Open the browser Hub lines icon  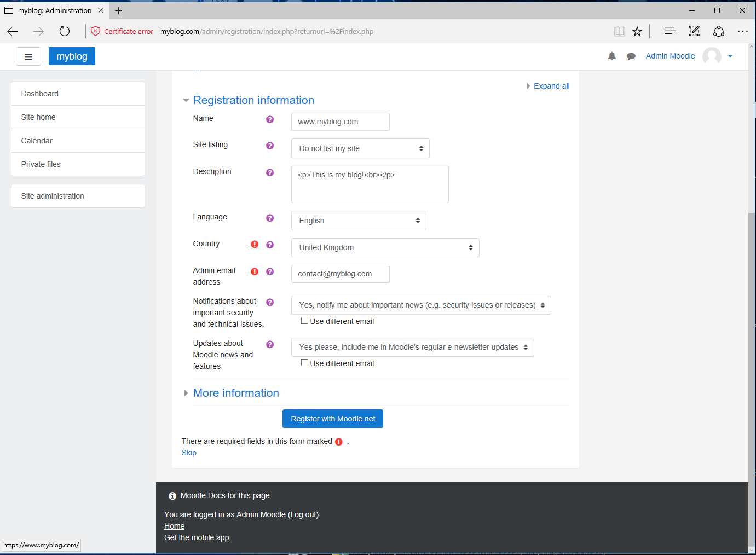[x=670, y=31]
